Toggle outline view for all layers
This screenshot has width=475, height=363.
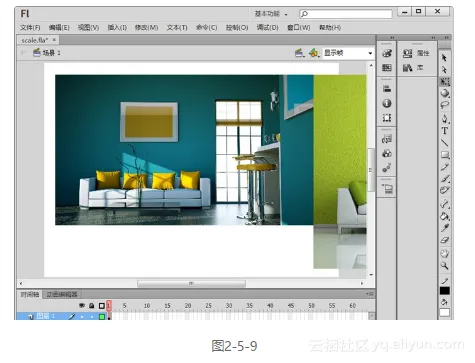tap(102, 306)
